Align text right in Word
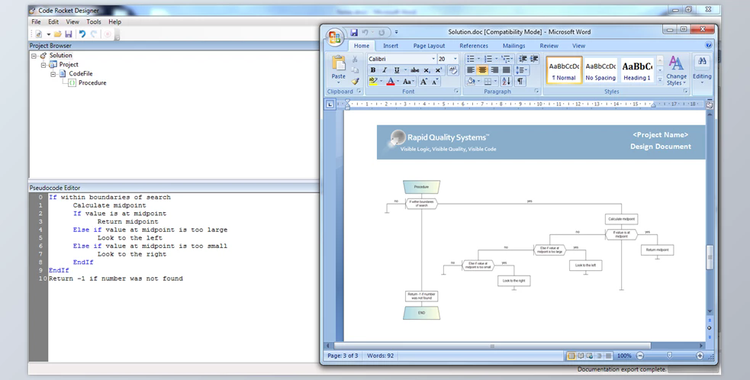This screenshot has height=380, width=750. 494,70
